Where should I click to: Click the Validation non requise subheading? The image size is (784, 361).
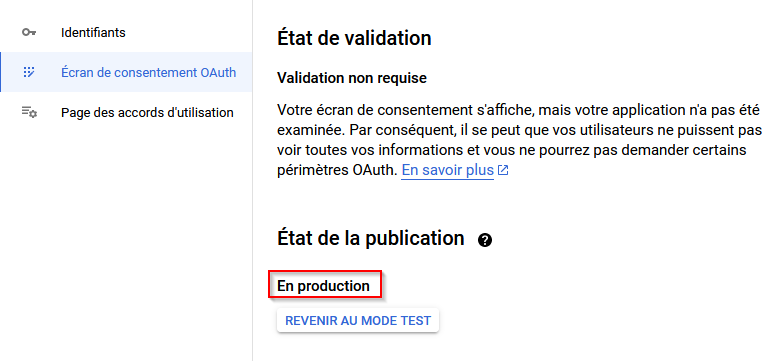352,78
